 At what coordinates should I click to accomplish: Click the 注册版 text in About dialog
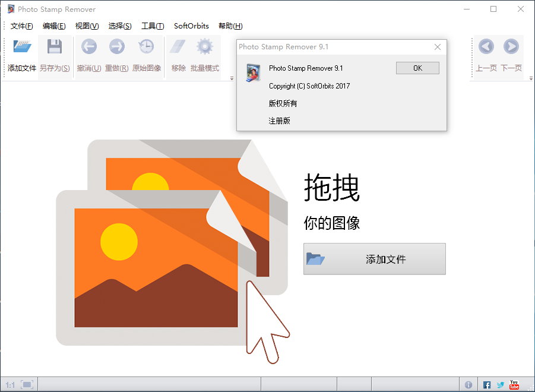pyautogui.click(x=279, y=121)
